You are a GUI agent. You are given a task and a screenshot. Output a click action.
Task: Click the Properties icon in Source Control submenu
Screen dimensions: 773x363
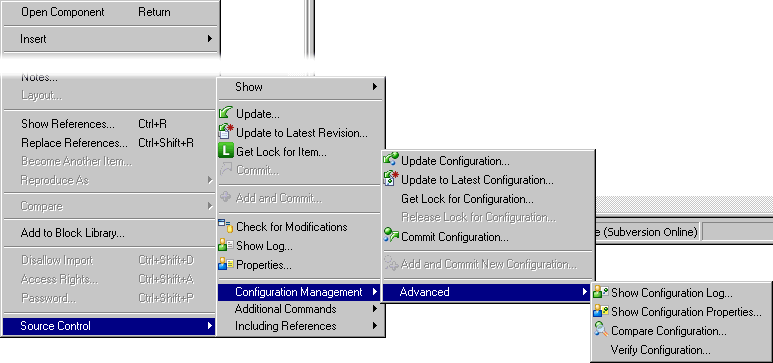(x=226, y=264)
